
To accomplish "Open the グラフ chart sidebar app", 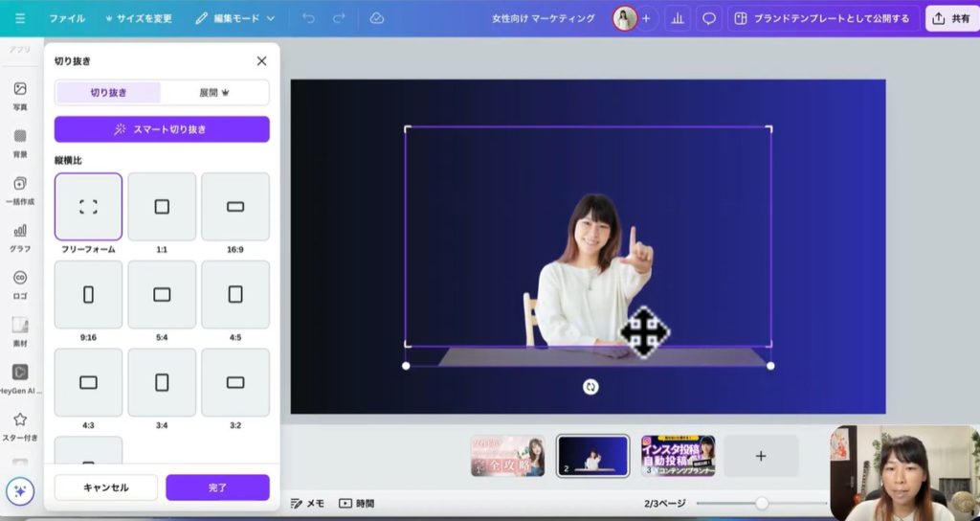I will [x=20, y=237].
